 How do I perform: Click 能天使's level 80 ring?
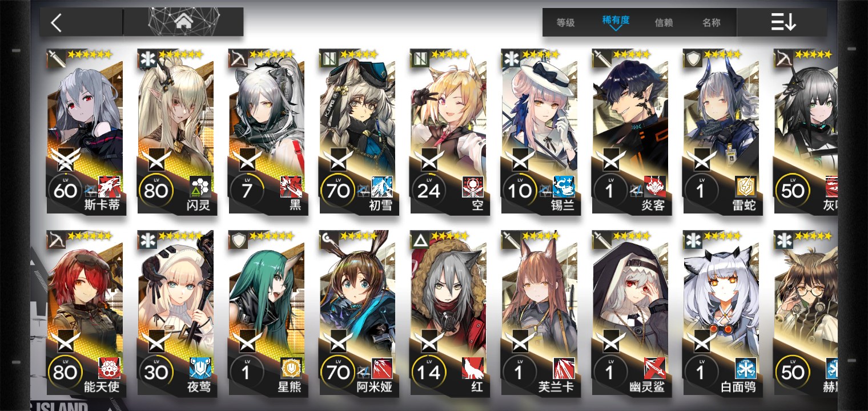pyautogui.click(x=65, y=372)
